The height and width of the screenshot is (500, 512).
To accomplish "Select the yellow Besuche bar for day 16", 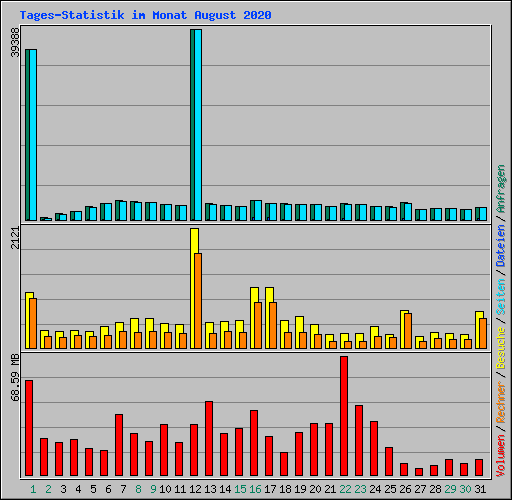I will [254, 318].
